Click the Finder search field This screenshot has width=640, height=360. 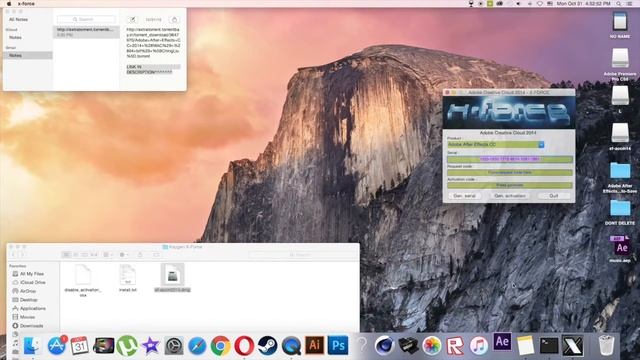point(302,255)
